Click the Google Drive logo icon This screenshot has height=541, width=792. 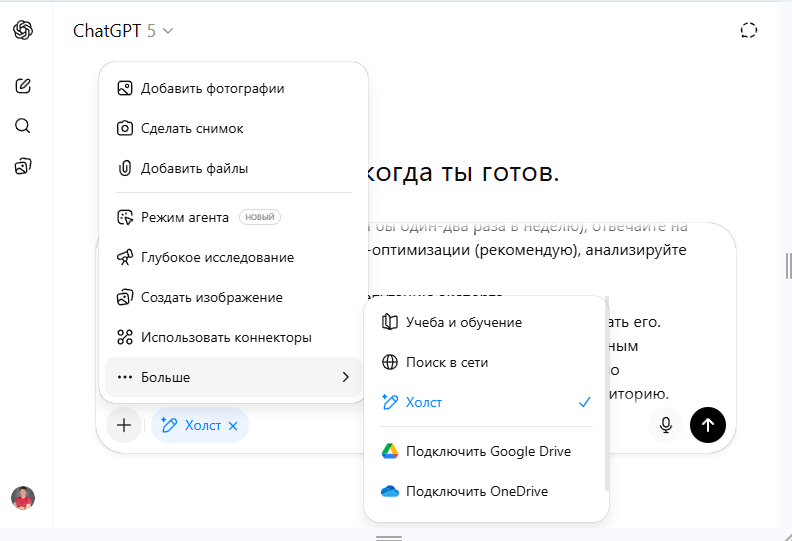coord(389,451)
